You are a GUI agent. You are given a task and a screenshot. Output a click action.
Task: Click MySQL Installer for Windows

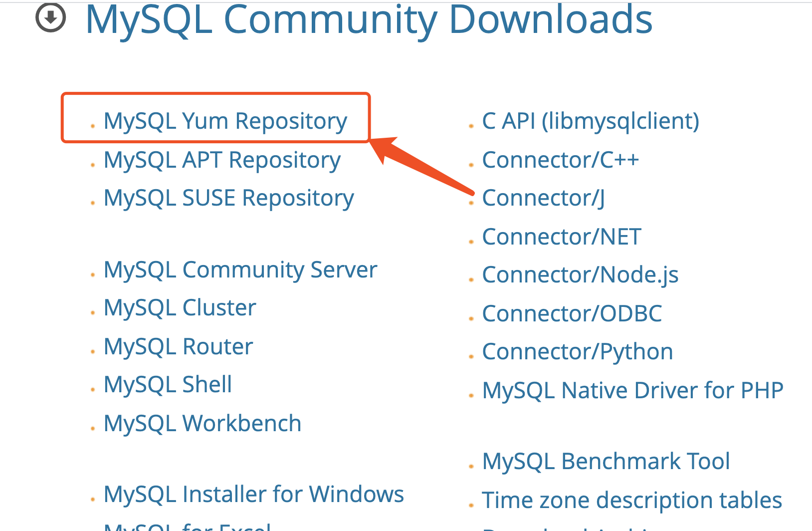click(x=253, y=494)
